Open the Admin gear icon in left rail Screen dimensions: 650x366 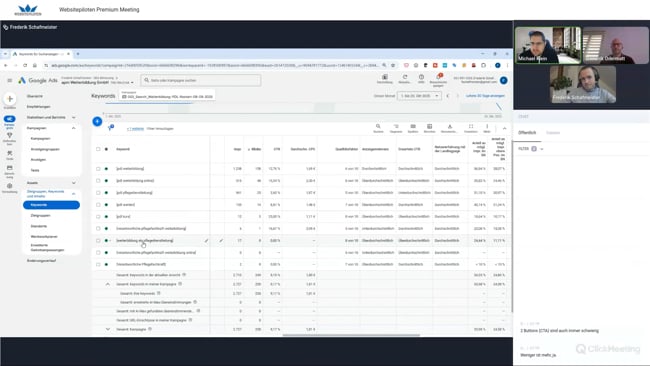[x=10, y=186]
